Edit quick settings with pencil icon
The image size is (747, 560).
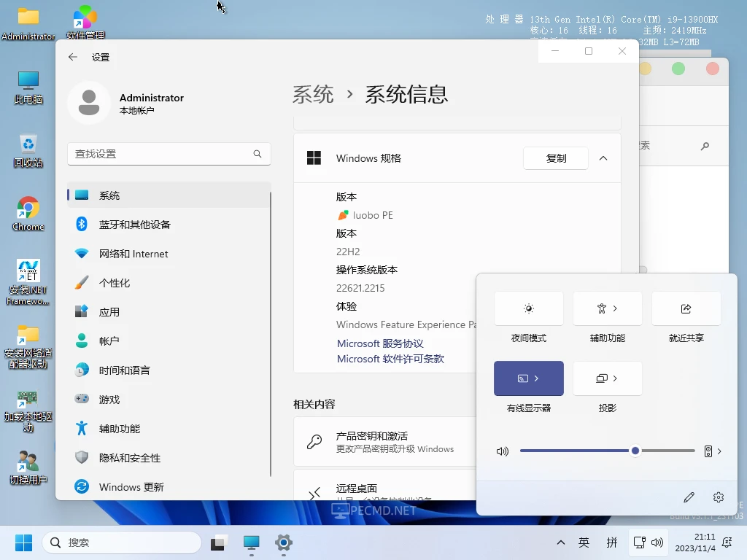[x=689, y=497]
